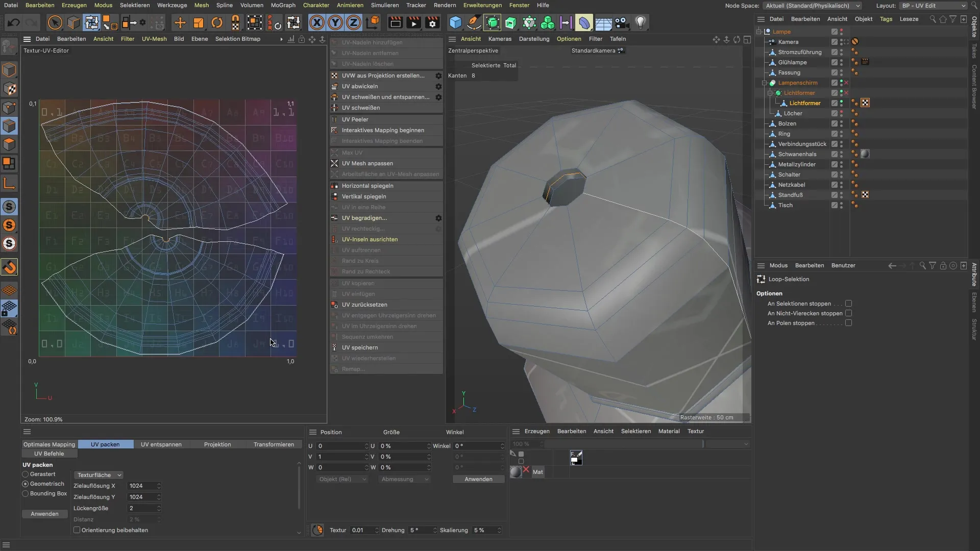The width and height of the screenshot is (980, 551).
Task: Click the viewport pan icon
Action: click(716, 39)
